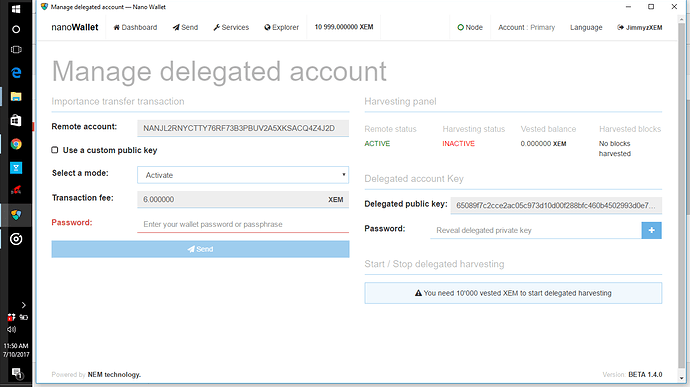Image resolution: width=690 pixels, height=387 pixels.
Task: Click the plus button to reveal key
Action: [x=651, y=230]
